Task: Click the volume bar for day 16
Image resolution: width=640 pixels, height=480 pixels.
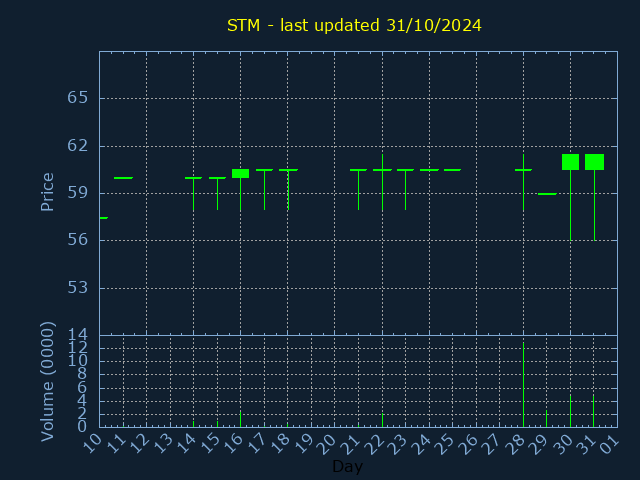Action: 240,420
